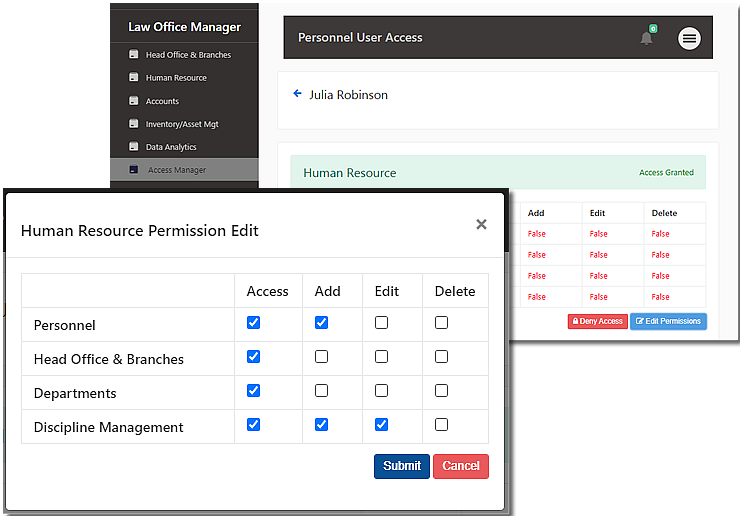Click back arrow beside Julia Robinson
This screenshot has height=516, width=740.
tap(297, 94)
